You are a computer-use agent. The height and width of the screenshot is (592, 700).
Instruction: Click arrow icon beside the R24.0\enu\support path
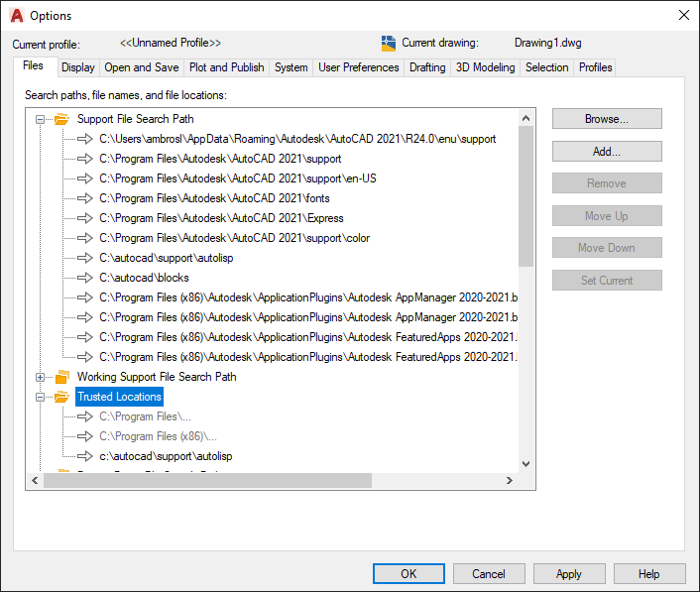[x=85, y=139]
